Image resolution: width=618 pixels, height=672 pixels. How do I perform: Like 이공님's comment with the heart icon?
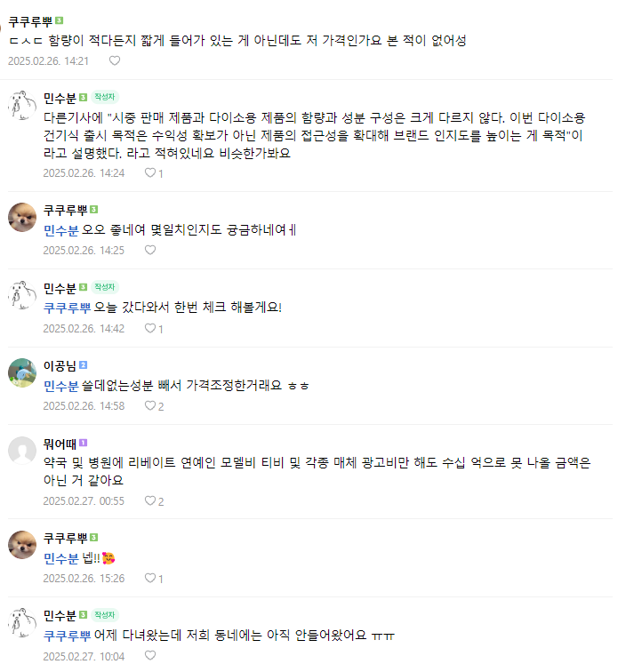point(149,406)
